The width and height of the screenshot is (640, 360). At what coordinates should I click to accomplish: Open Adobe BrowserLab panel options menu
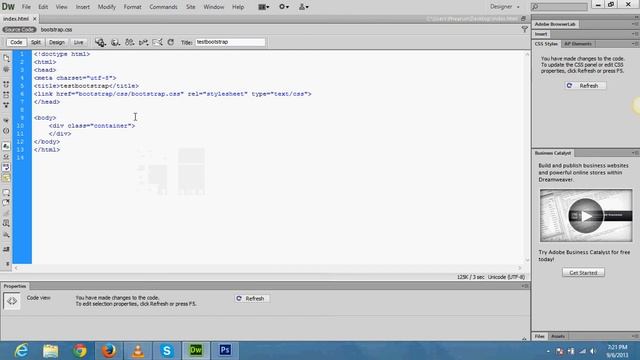[x=635, y=24]
